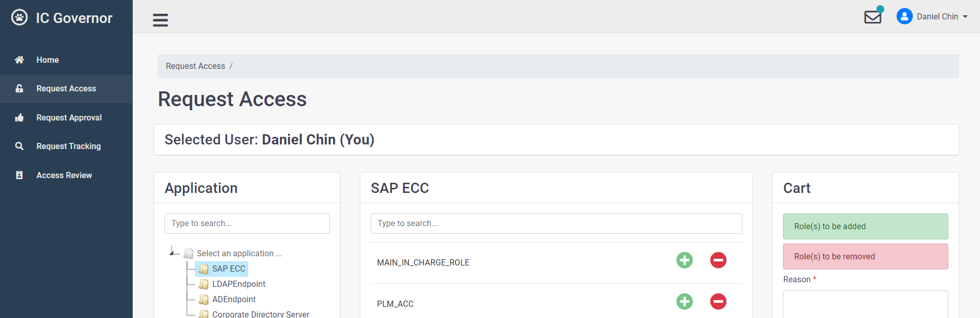The image size is (980, 318).
Task: Click the ADEndpoint folder icon
Action: click(204, 300)
